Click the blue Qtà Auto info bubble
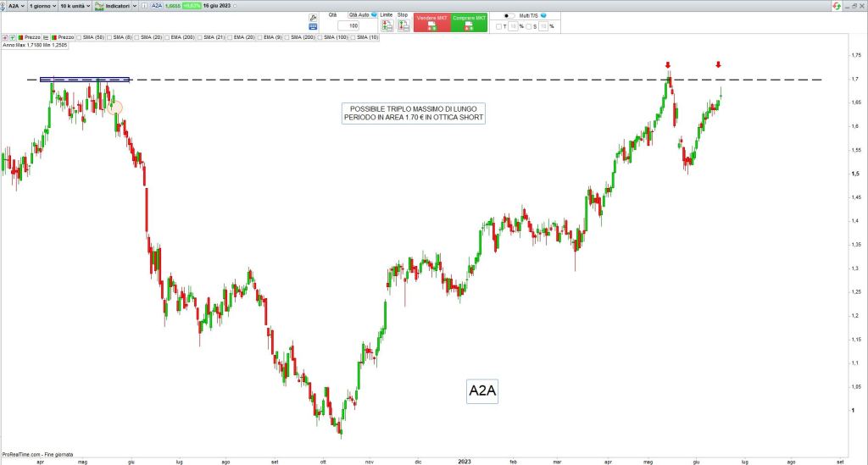Image resolution: width=868 pixels, height=465 pixels. [x=374, y=15]
